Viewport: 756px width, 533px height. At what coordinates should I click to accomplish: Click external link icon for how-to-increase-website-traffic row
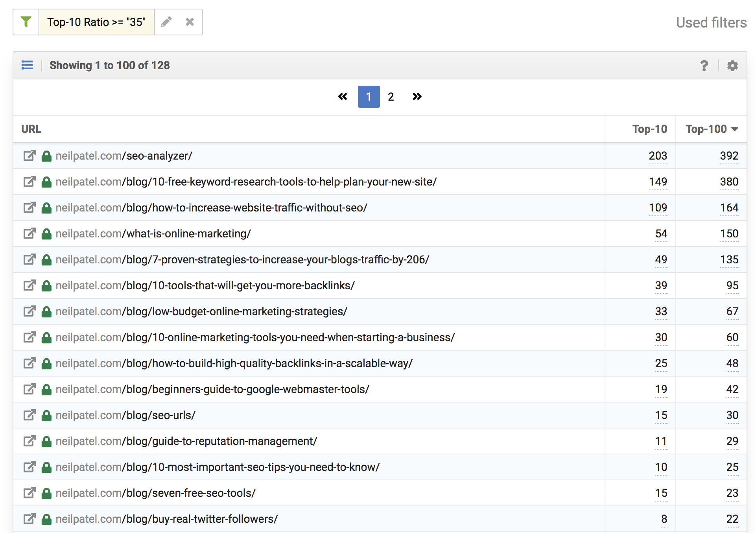click(30, 208)
